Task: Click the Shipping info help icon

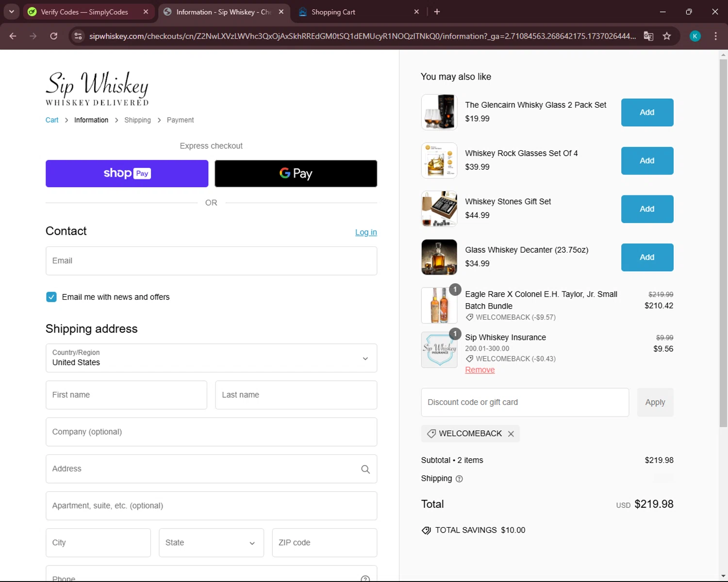Action: click(459, 479)
